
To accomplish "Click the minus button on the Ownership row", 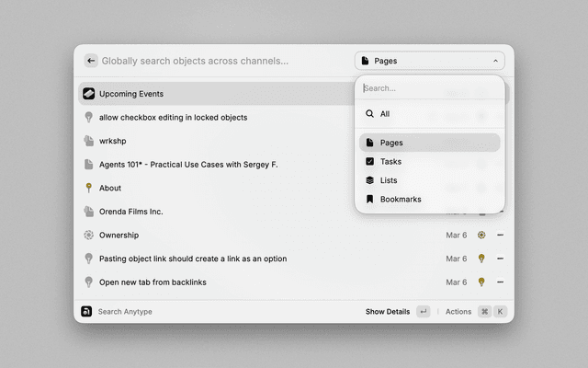I will point(501,236).
